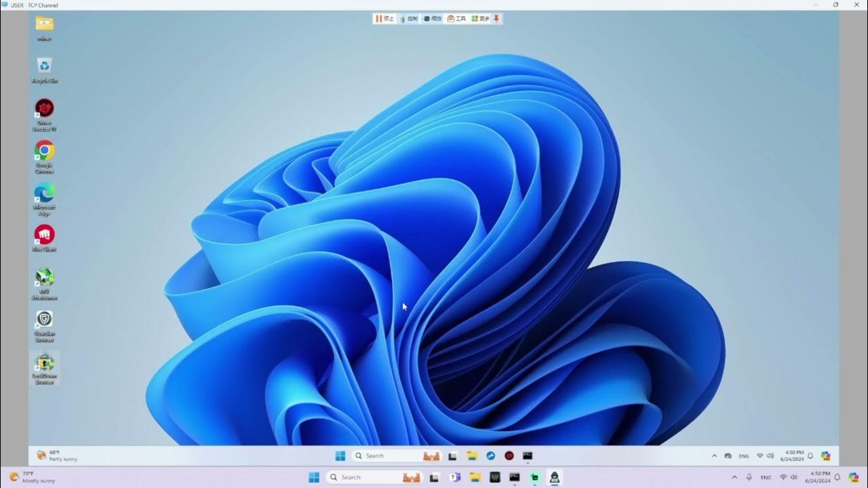Image resolution: width=868 pixels, height=488 pixels.
Task: Open Copilot icon on local taskbar
Action: tap(854, 477)
